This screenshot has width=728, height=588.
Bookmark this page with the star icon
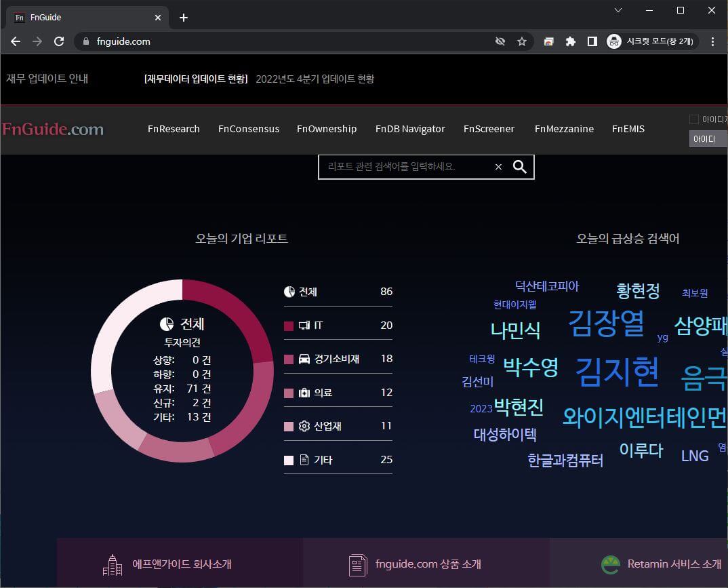[522, 41]
